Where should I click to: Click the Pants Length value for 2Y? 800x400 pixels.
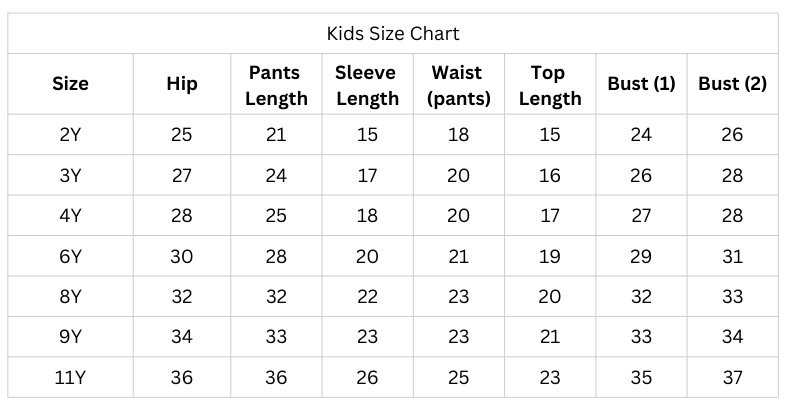click(276, 135)
